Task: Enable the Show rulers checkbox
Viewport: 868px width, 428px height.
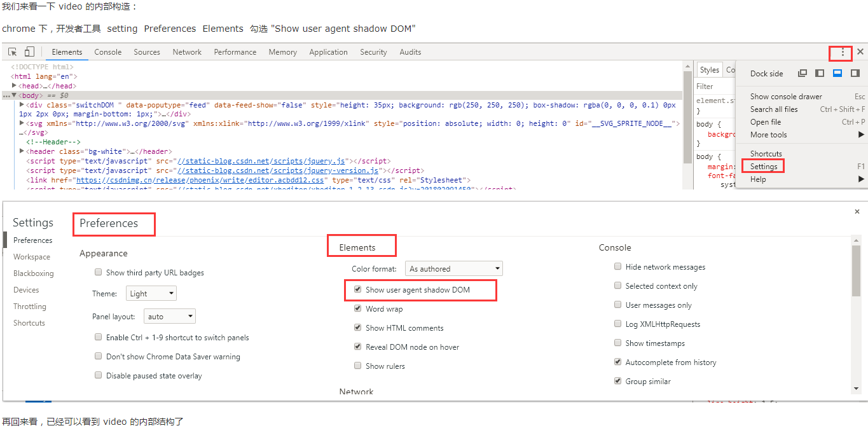Action: (x=358, y=366)
